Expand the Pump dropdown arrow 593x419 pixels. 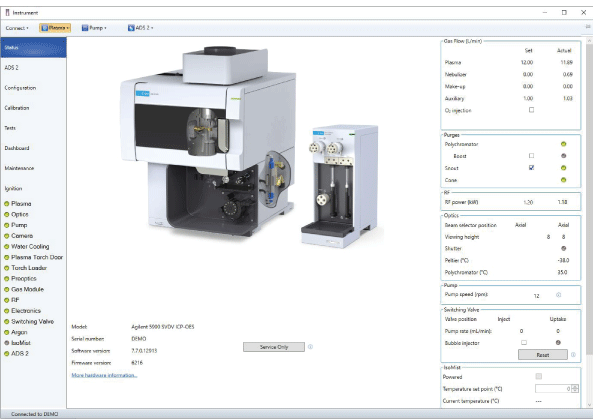tap(105, 28)
